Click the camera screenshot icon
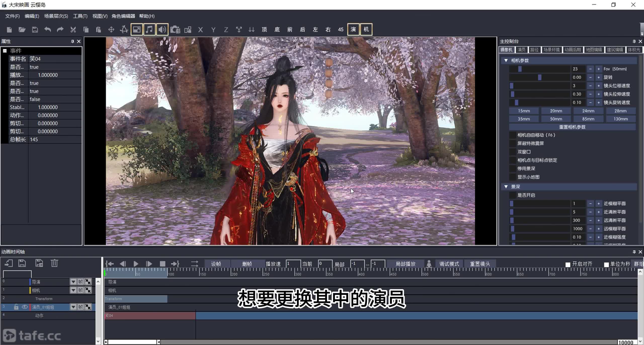The height and width of the screenshot is (345, 644). click(x=175, y=30)
